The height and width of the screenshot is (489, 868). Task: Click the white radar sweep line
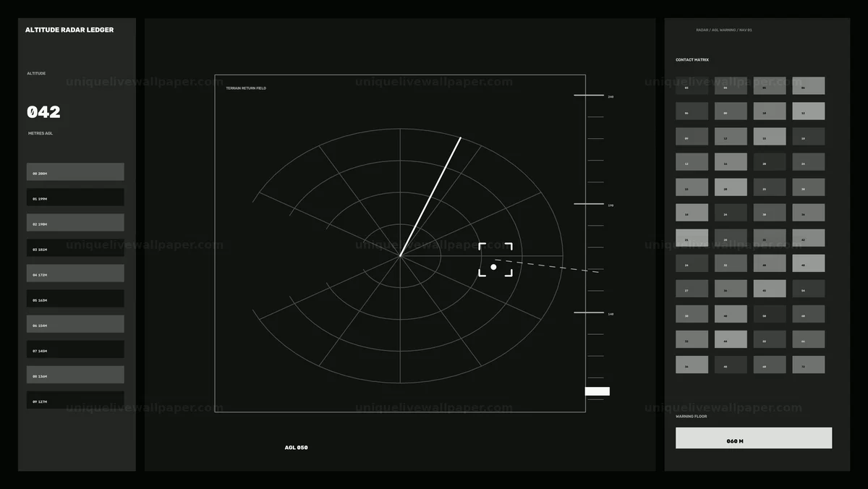pyautogui.click(x=430, y=197)
